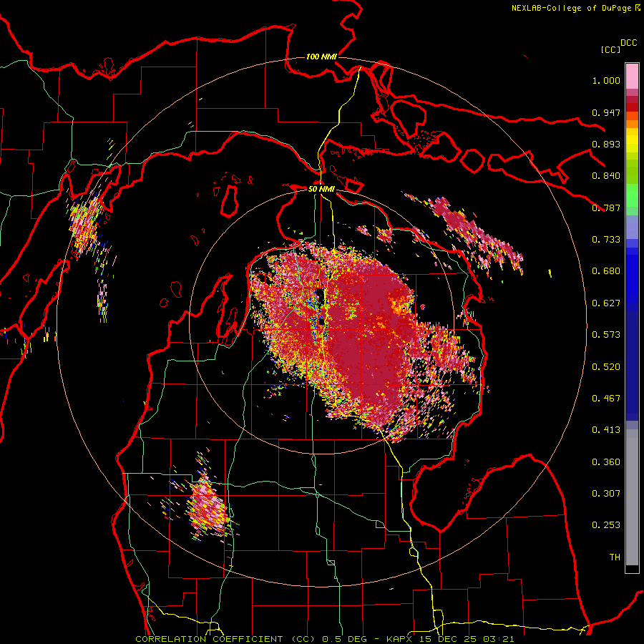Pick the orange color below 0.947
The height and width of the screenshot is (644, 644).
[x=632, y=124]
